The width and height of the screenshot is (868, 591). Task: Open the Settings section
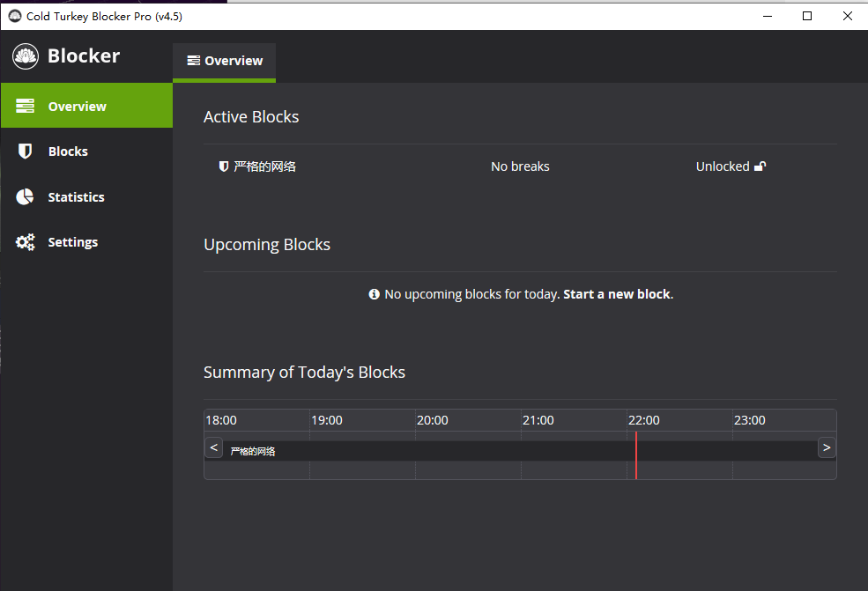click(87, 242)
